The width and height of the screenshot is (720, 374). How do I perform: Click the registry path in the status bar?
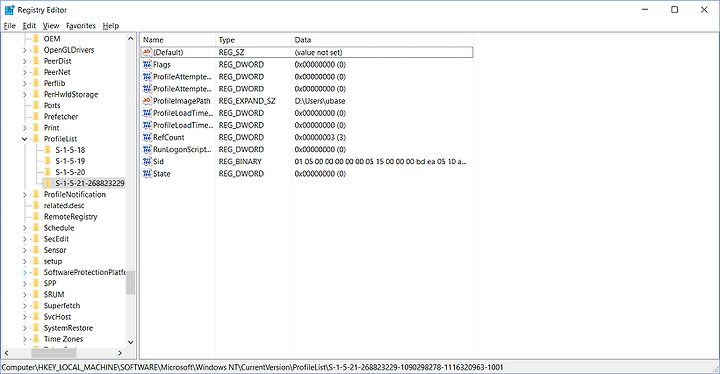coord(253,367)
